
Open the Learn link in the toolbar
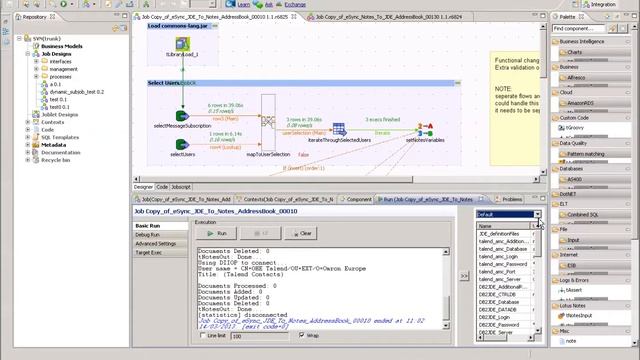pos(243,4)
